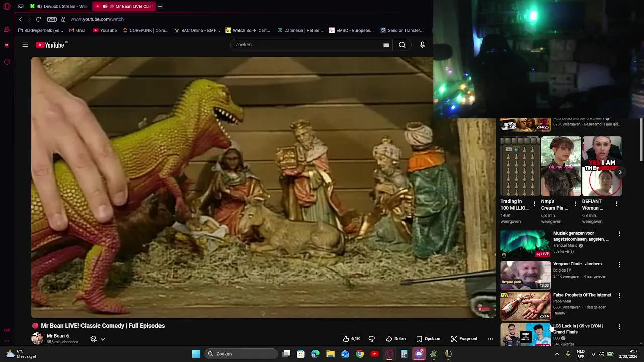This screenshot has width=644, height=362.
Task: Open the COREPUNK bookmark
Action: click(145, 30)
